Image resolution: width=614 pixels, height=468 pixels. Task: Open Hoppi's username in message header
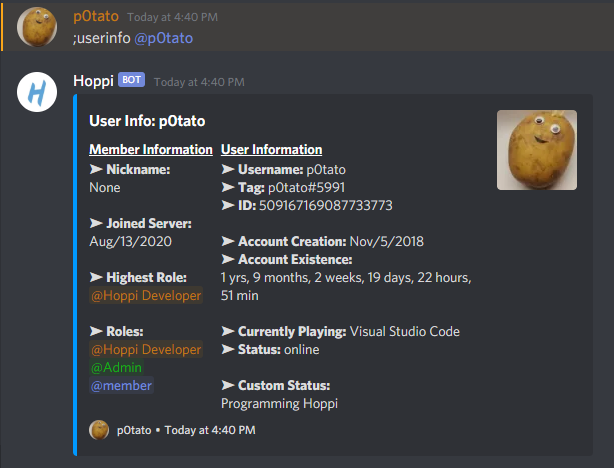click(93, 81)
